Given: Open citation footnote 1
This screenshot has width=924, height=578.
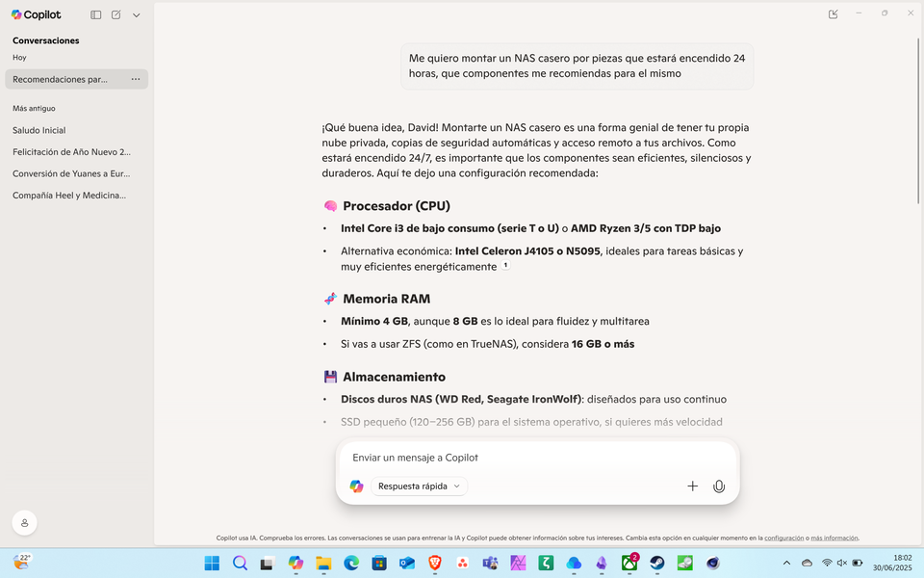Looking at the screenshot, I should pos(505,266).
